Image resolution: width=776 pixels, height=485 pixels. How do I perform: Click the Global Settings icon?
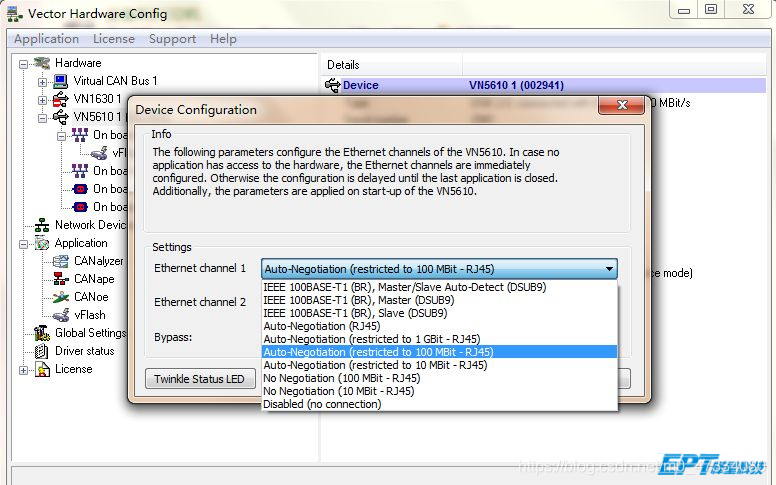pos(42,333)
